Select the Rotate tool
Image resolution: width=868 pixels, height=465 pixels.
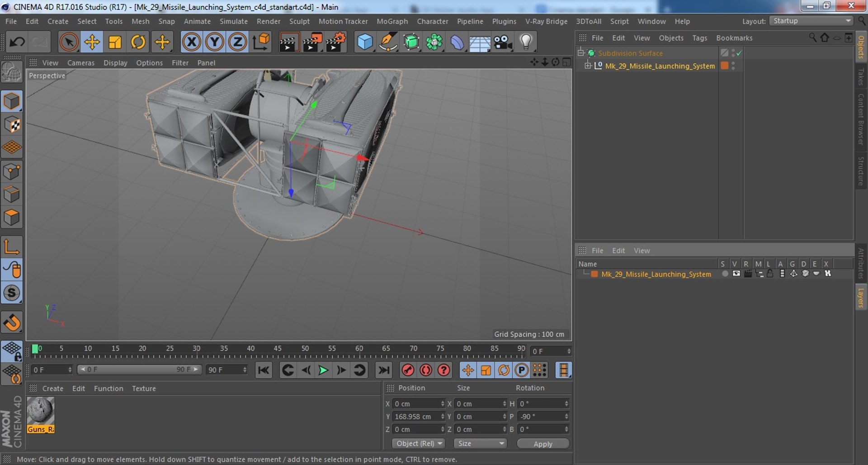point(138,42)
